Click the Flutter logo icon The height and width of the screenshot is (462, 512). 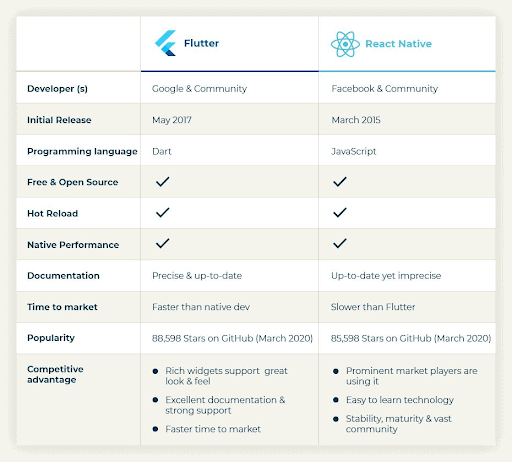pyautogui.click(x=166, y=43)
